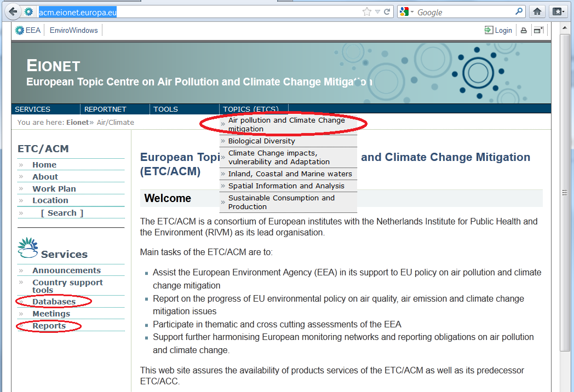Select Climate Change impacts, vulnerability and Adaptation

(288, 157)
